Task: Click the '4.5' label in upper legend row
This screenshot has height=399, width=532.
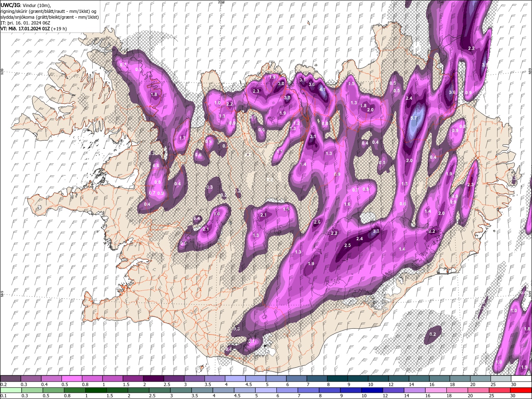Action: (x=249, y=384)
